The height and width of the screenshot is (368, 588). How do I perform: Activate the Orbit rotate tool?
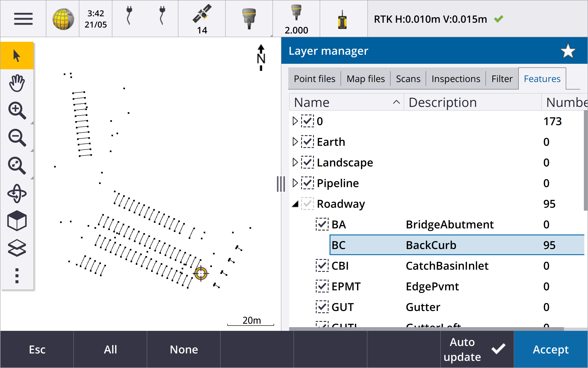pyautogui.click(x=17, y=193)
